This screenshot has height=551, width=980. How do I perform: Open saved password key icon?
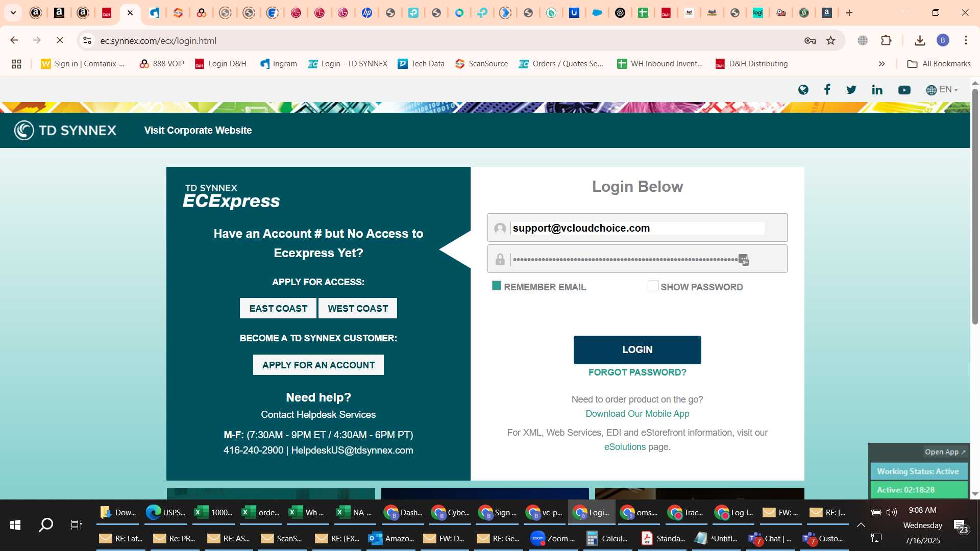tap(810, 40)
